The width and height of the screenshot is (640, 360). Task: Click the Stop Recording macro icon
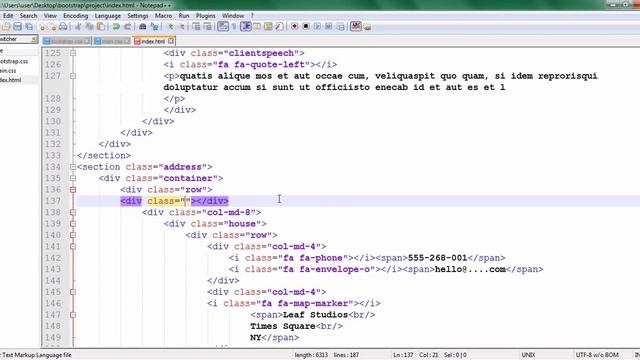coord(306,27)
